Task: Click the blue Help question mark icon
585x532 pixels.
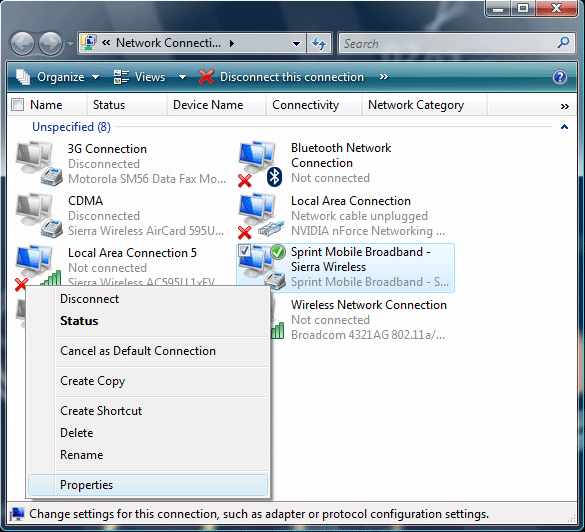Action: tap(560, 77)
